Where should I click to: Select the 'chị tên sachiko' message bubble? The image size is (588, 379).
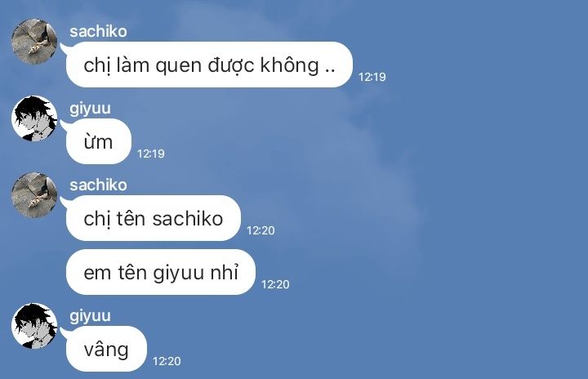point(154,218)
